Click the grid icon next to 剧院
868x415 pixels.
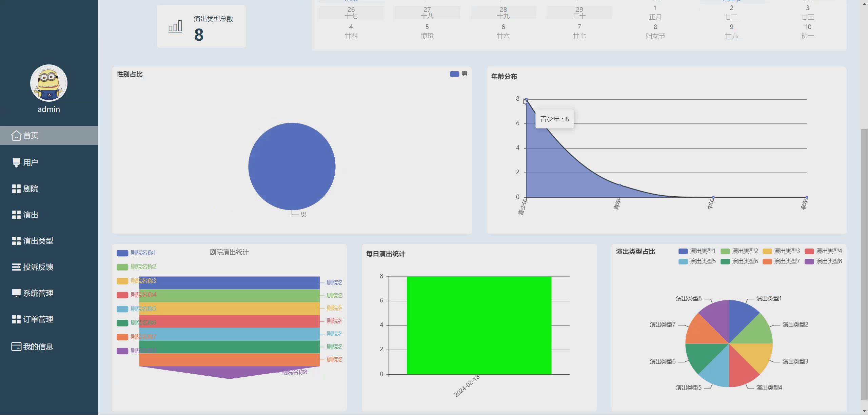[x=16, y=189]
